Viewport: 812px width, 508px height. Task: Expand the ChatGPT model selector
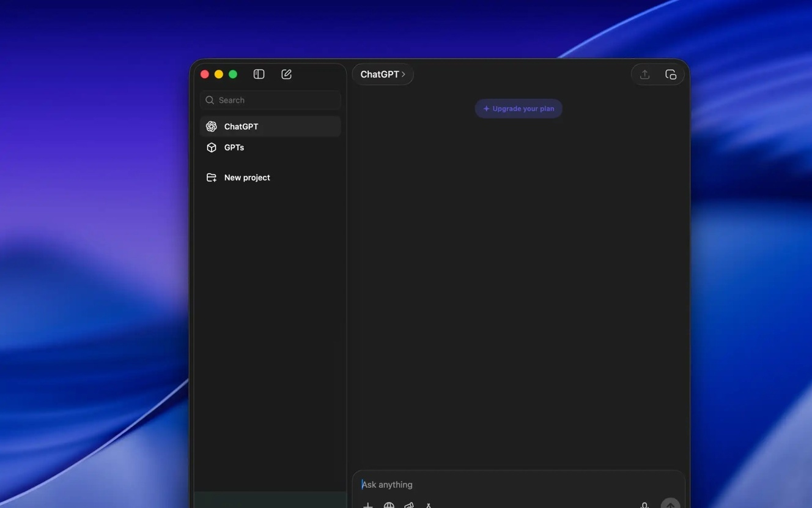[383, 74]
